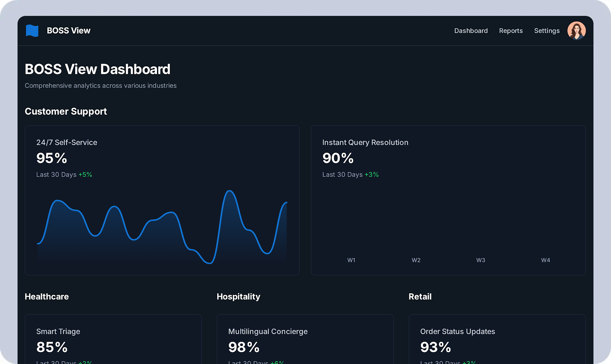The width and height of the screenshot is (611, 364).
Task: Click the W2 axis label
Action: 416,260
